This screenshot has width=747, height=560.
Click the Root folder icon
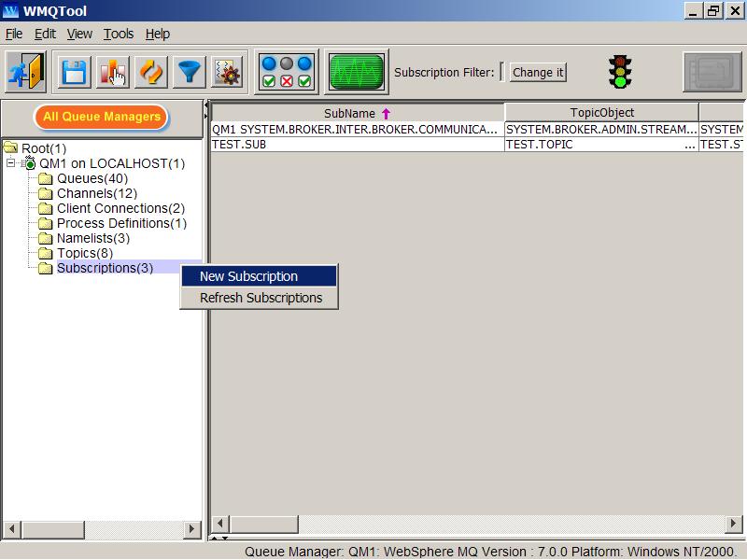click(x=10, y=147)
